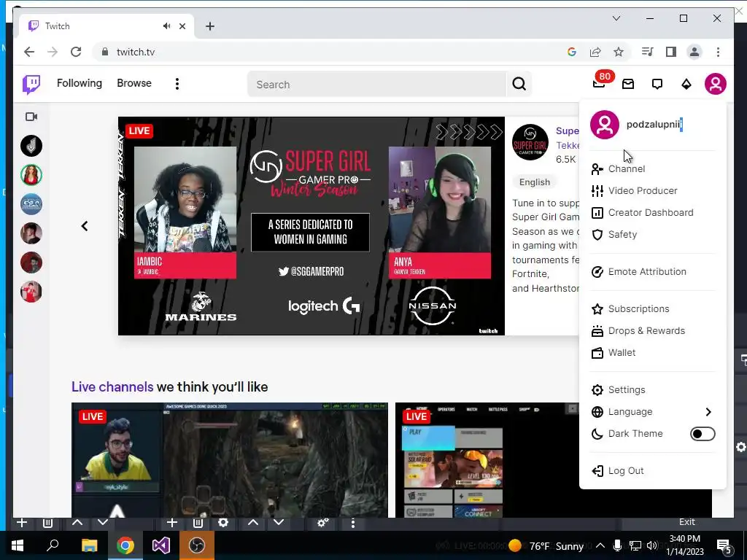Click the Following link in top nav
The image size is (747, 560).
click(x=80, y=83)
